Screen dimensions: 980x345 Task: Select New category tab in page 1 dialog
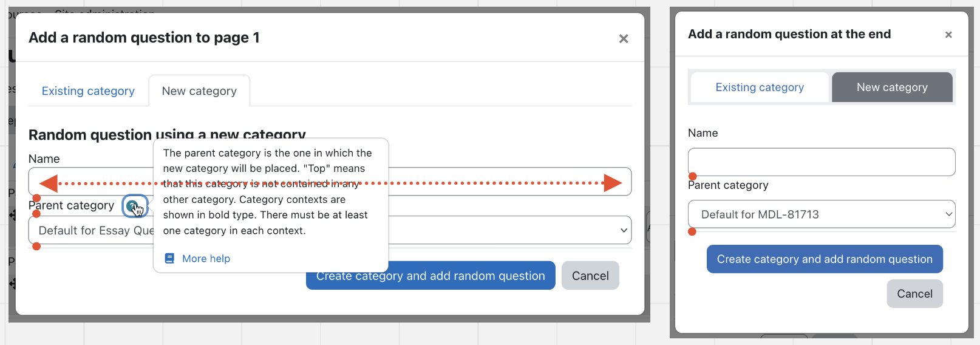(199, 91)
